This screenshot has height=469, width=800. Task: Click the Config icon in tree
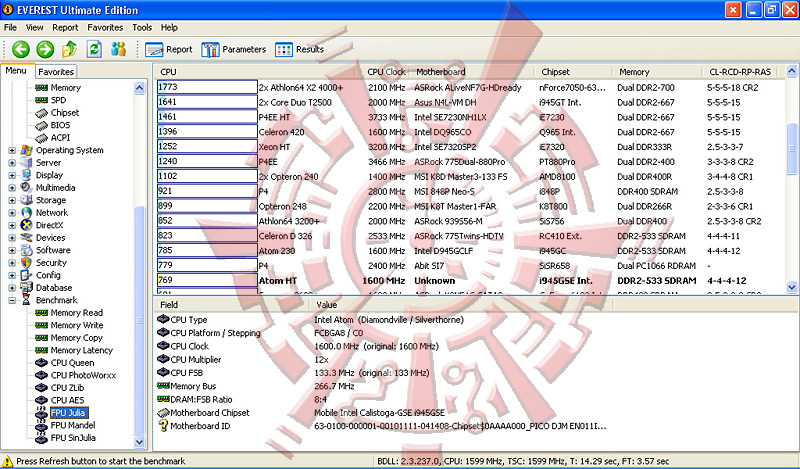tap(27, 275)
